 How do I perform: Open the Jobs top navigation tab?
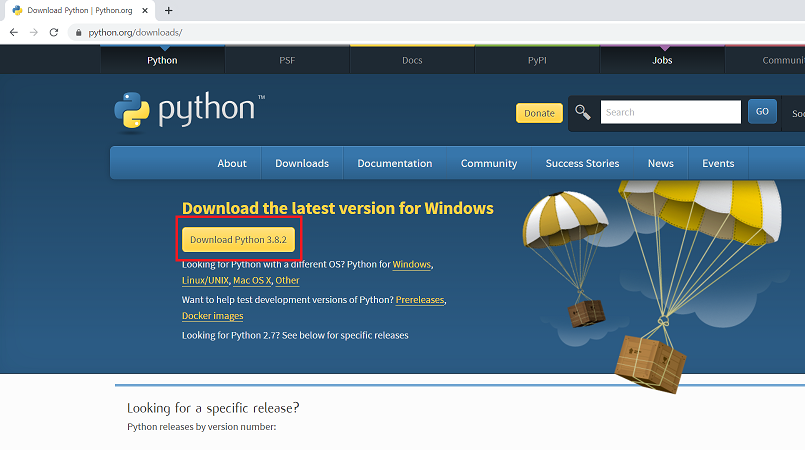click(662, 60)
